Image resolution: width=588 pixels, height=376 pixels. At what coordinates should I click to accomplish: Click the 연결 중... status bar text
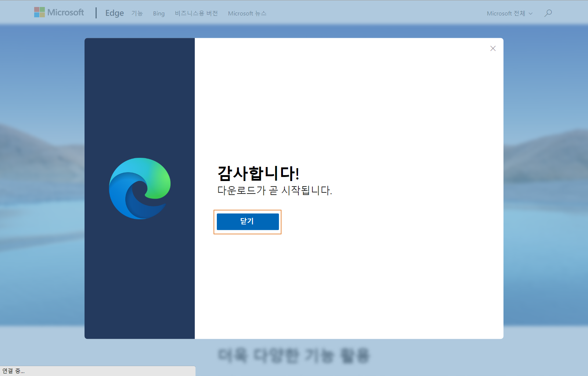[x=14, y=371]
